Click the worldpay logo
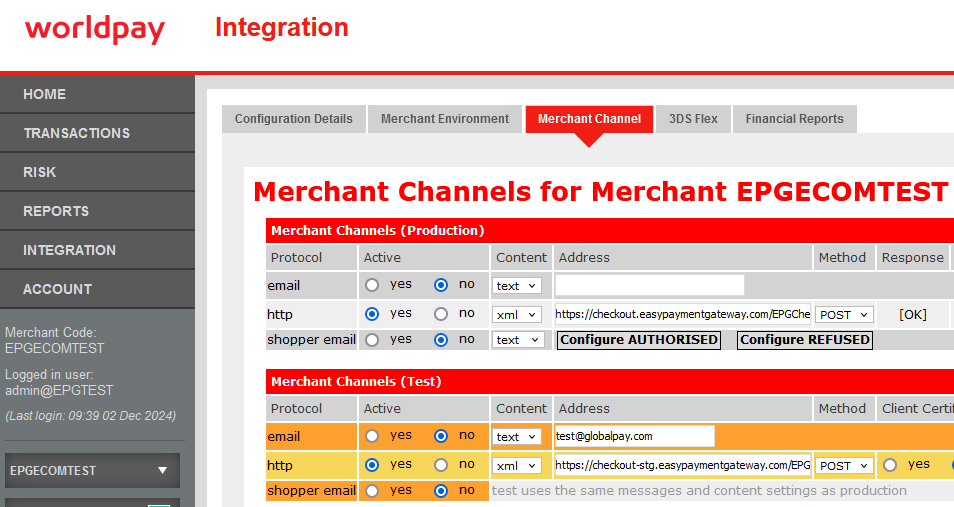Screen dimensions: 954x507 95,29
